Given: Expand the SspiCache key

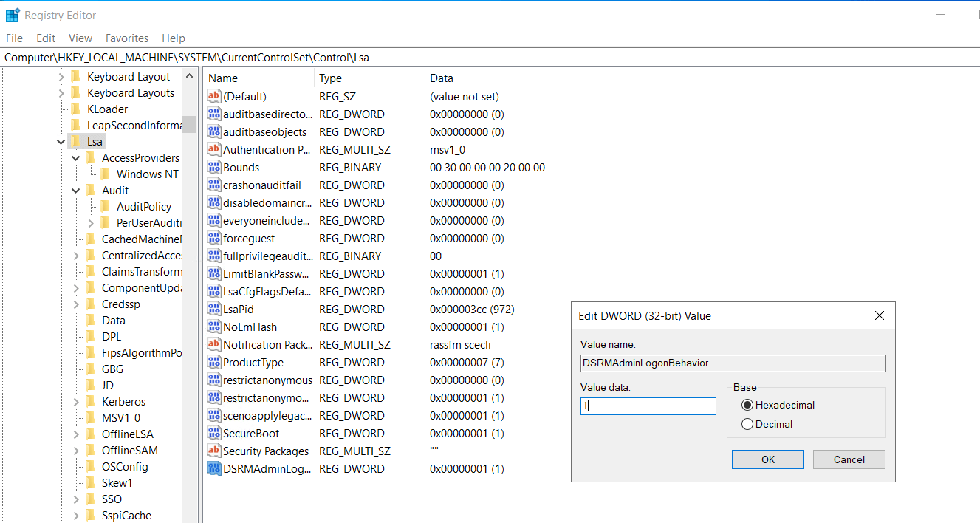Looking at the screenshot, I should [76, 515].
